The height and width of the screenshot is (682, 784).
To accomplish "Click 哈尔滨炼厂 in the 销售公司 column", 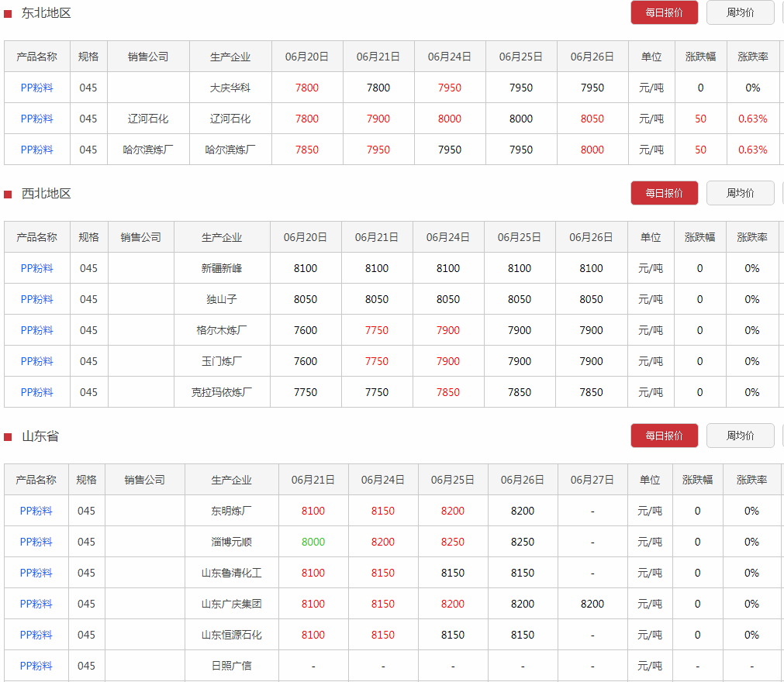I will (x=148, y=150).
